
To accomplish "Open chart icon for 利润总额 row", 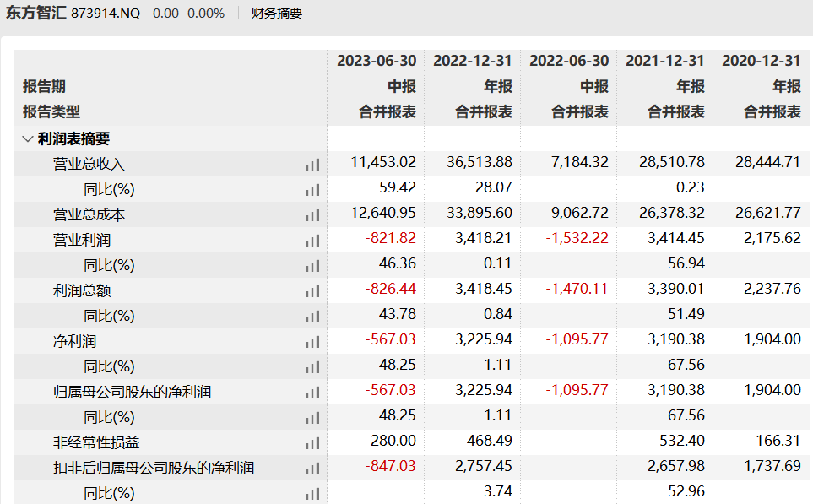I will [312, 291].
